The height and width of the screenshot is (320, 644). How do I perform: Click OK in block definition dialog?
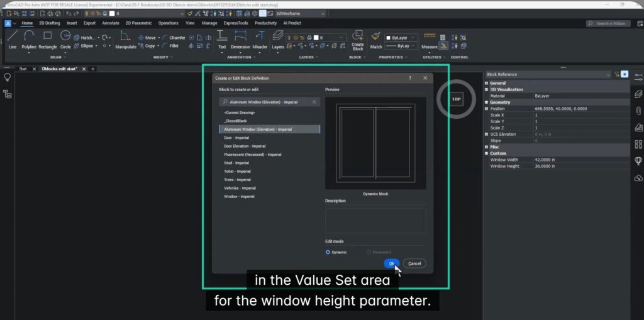pyautogui.click(x=392, y=263)
